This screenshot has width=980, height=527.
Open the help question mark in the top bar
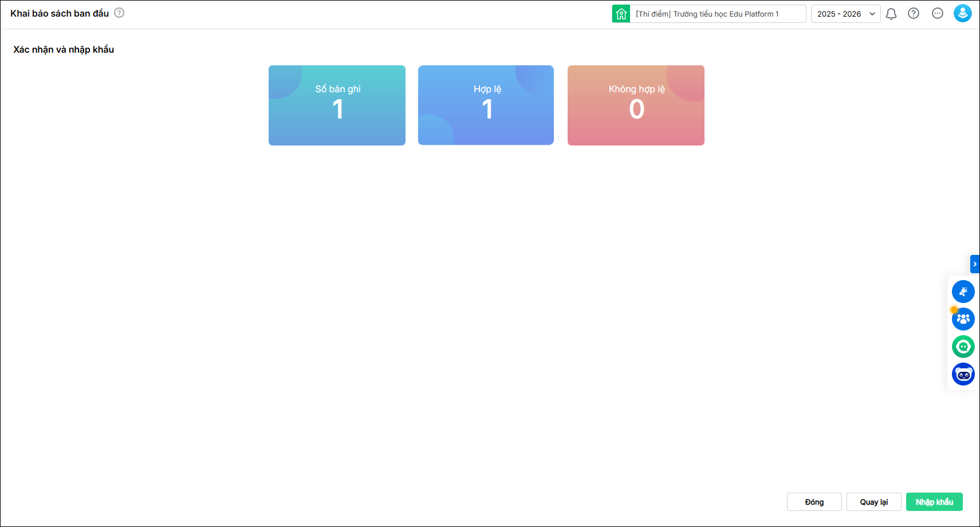tap(914, 13)
